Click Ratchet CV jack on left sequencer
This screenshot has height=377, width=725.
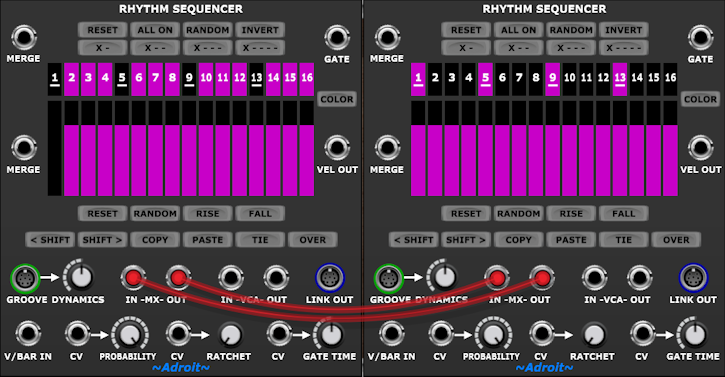[x=178, y=334]
